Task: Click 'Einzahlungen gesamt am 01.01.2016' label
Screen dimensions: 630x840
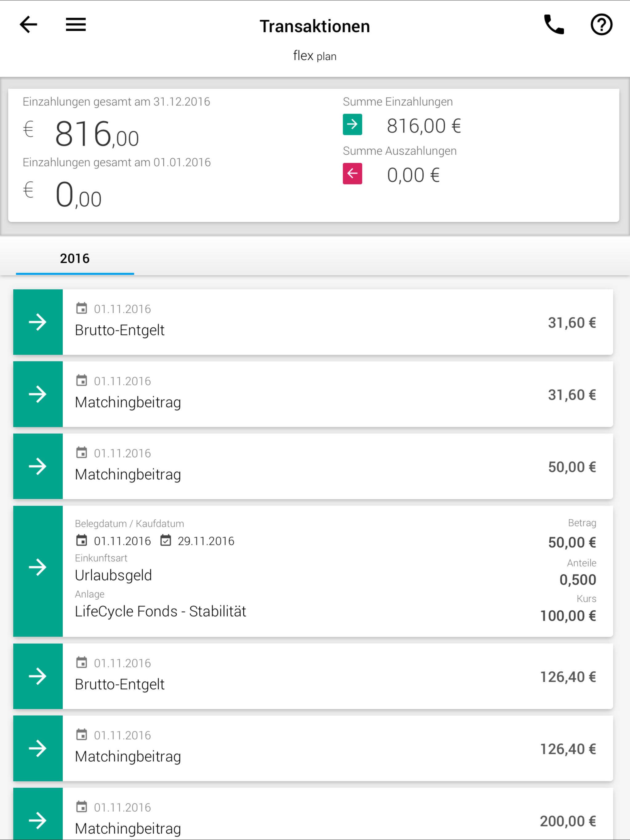Action: pos(117,163)
